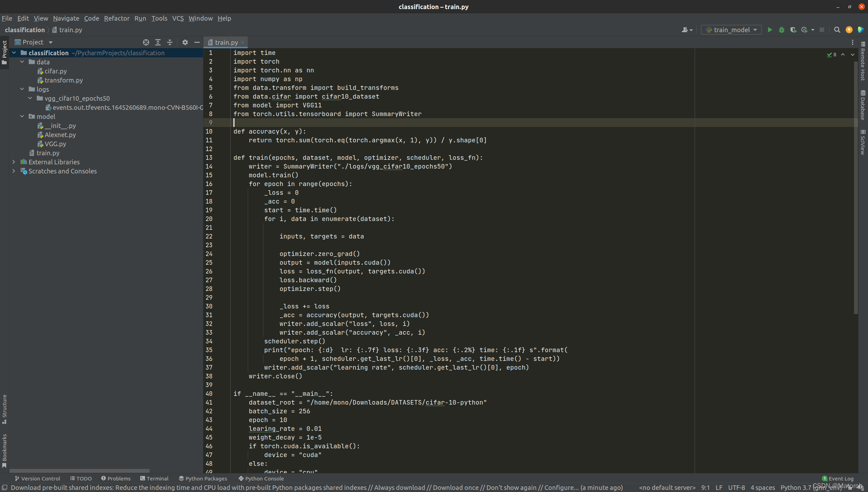Toggle the SciView side panel
Viewport: 868px width, 492px height.
point(863,142)
